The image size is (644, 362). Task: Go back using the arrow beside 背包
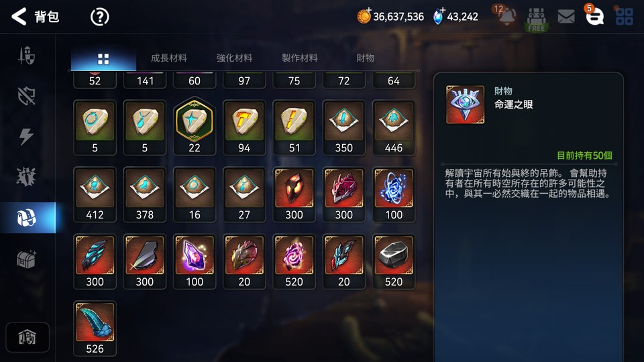tap(19, 17)
